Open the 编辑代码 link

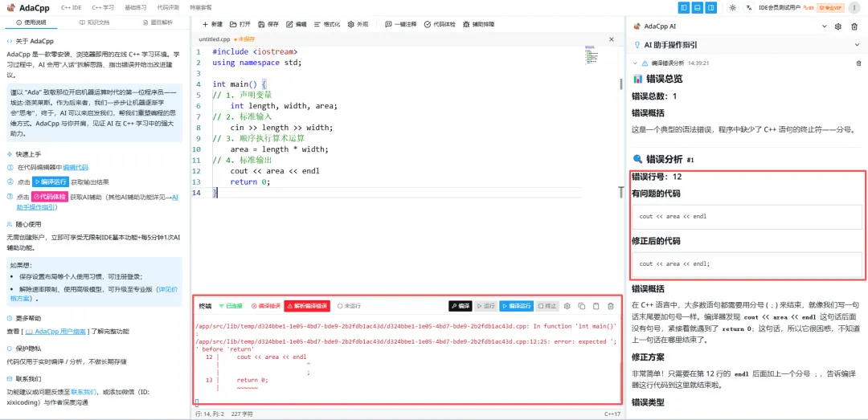(76, 167)
